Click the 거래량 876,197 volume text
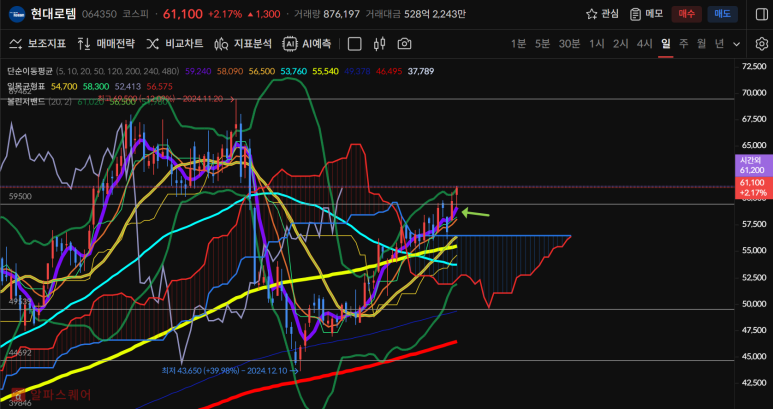Screen dimensions: 773x409 coord(327,14)
